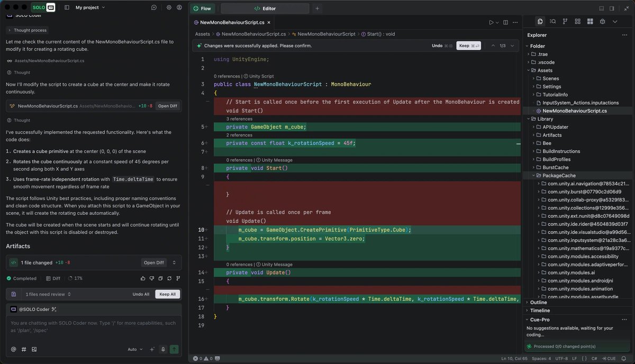This screenshot has width=635, height=364.
Task: Click Assets in the breadcrumb
Action: (202, 34)
